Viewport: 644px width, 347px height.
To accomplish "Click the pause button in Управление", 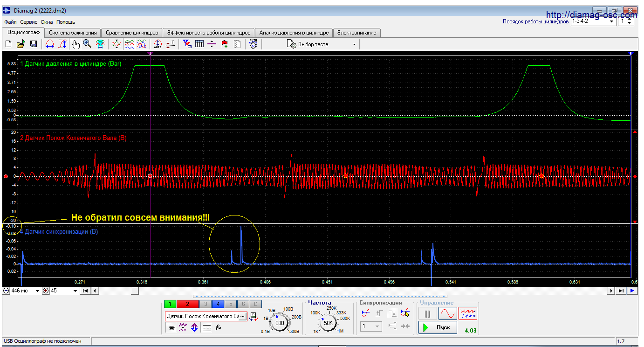I will pyautogui.click(x=427, y=313).
